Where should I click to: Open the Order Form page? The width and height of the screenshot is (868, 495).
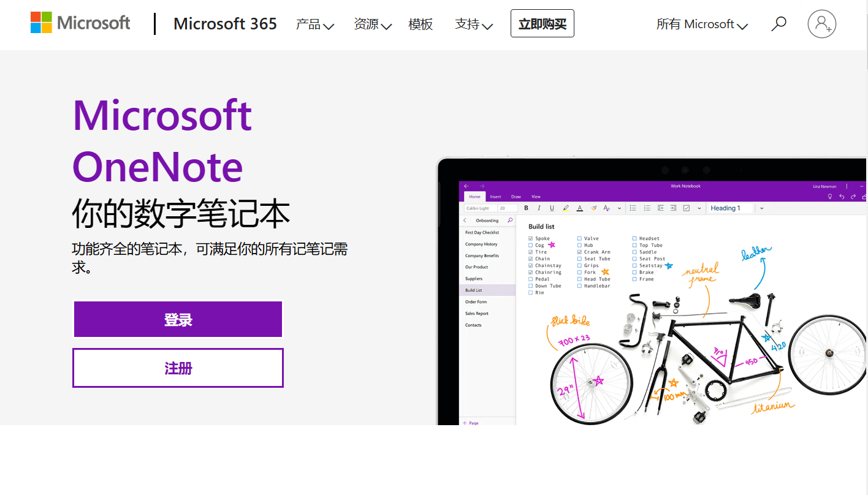476,302
